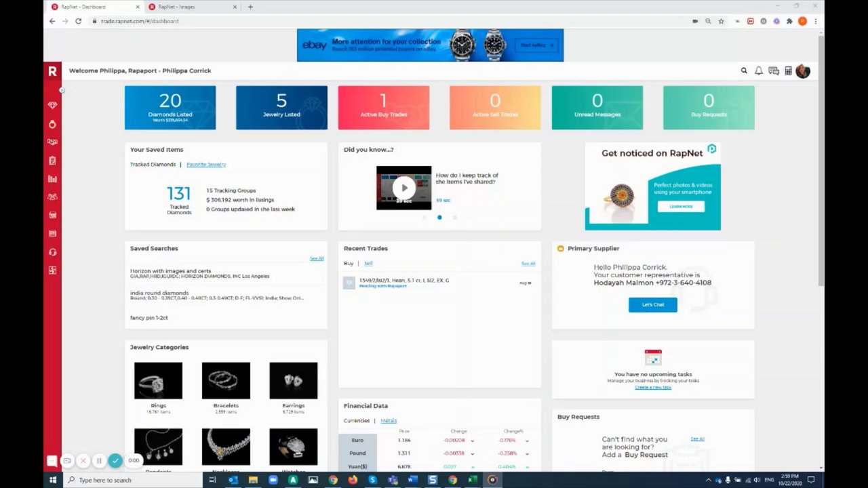Finish recording with the check button

[x=115, y=460]
